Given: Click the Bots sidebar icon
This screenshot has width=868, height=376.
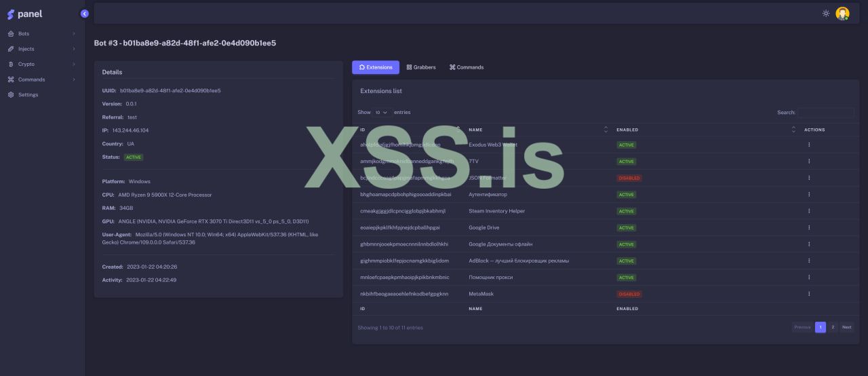Looking at the screenshot, I should pyautogui.click(x=11, y=33).
